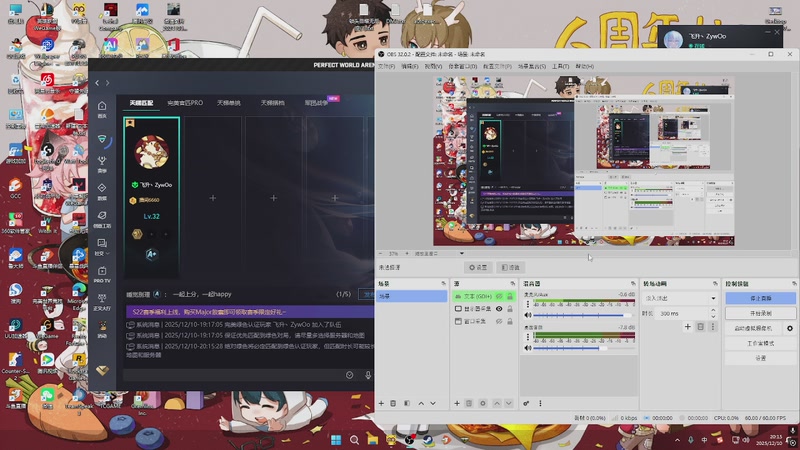800x450 pixels.
Task: Add transition with plus icon in OBS transitions panel
Action: [x=687, y=327]
